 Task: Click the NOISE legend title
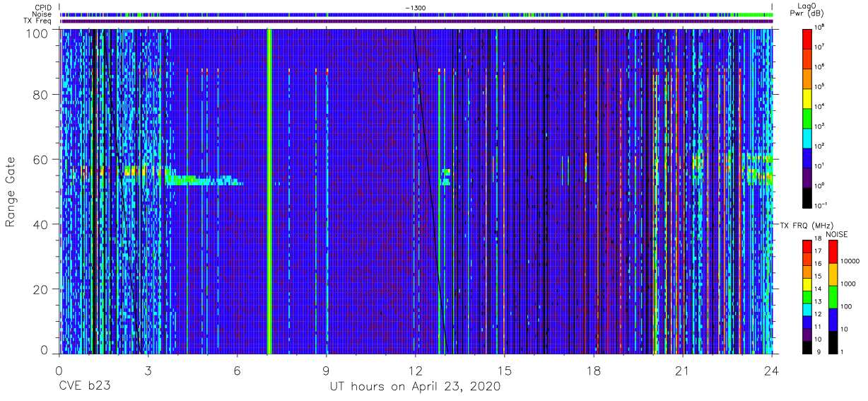[x=837, y=233]
